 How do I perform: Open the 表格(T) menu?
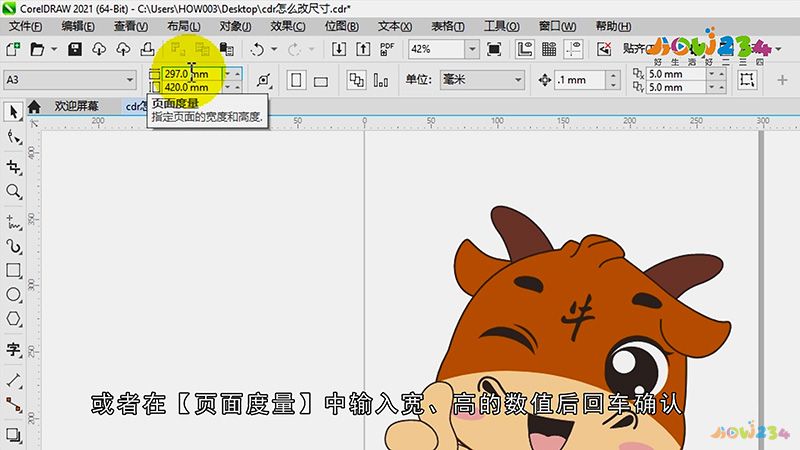click(448, 27)
